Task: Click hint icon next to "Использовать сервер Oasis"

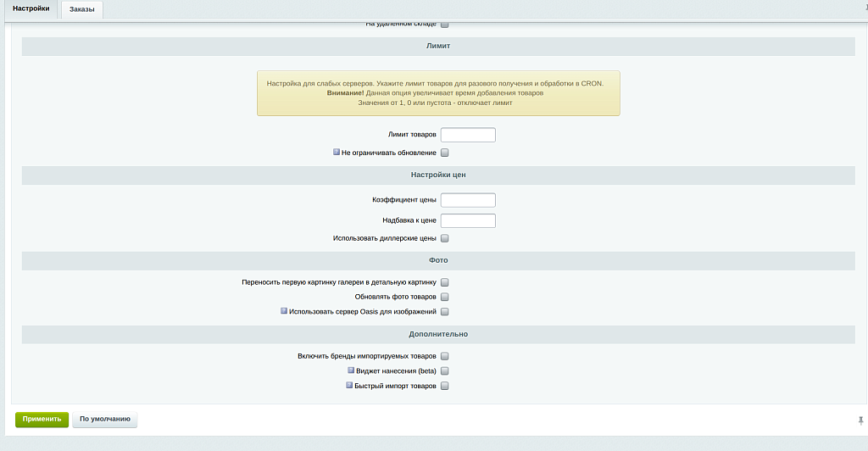Action: pyautogui.click(x=284, y=311)
